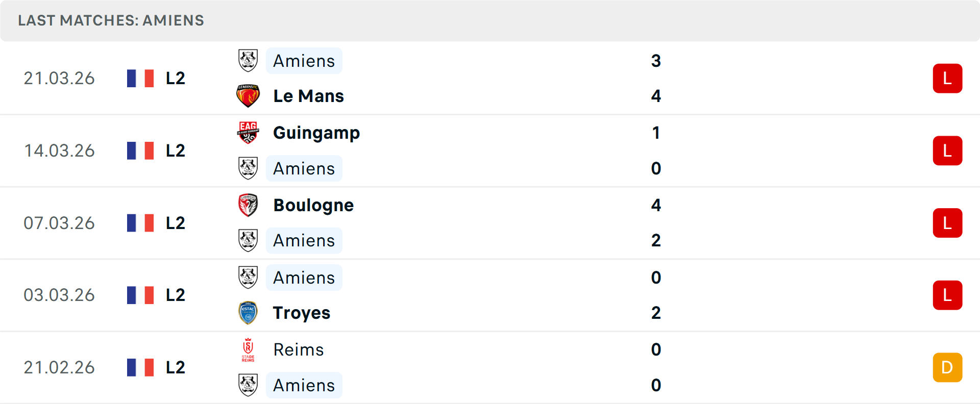
Task: Click the Guingamp EAG club logo
Action: pyautogui.click(x=248, y=133)
